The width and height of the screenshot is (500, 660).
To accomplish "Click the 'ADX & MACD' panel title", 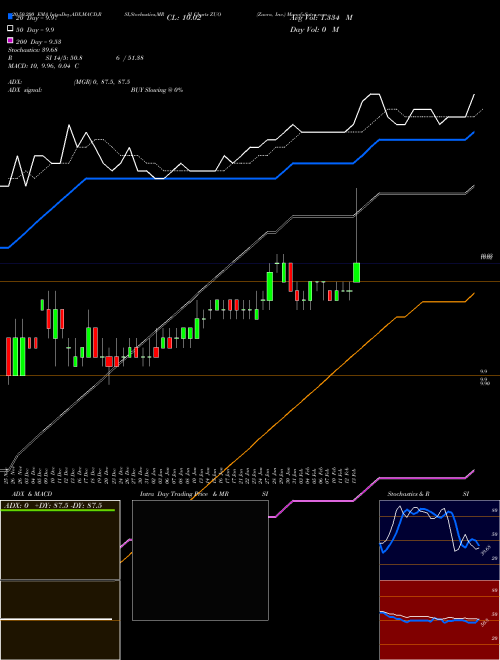I will (x=32, y=494).
